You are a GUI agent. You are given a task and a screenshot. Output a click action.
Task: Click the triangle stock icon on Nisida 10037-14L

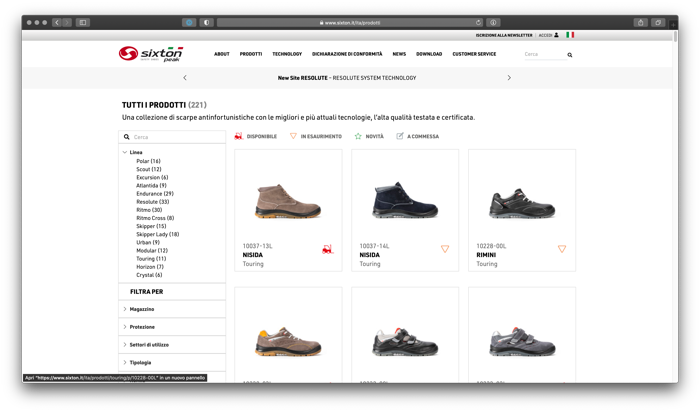[445, 249]
